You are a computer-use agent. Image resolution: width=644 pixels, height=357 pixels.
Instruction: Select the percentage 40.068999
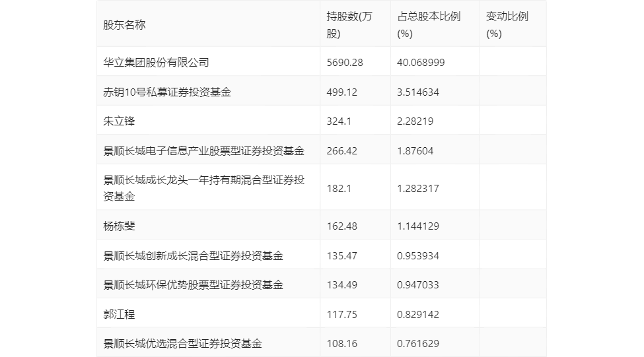pos(421,63)
